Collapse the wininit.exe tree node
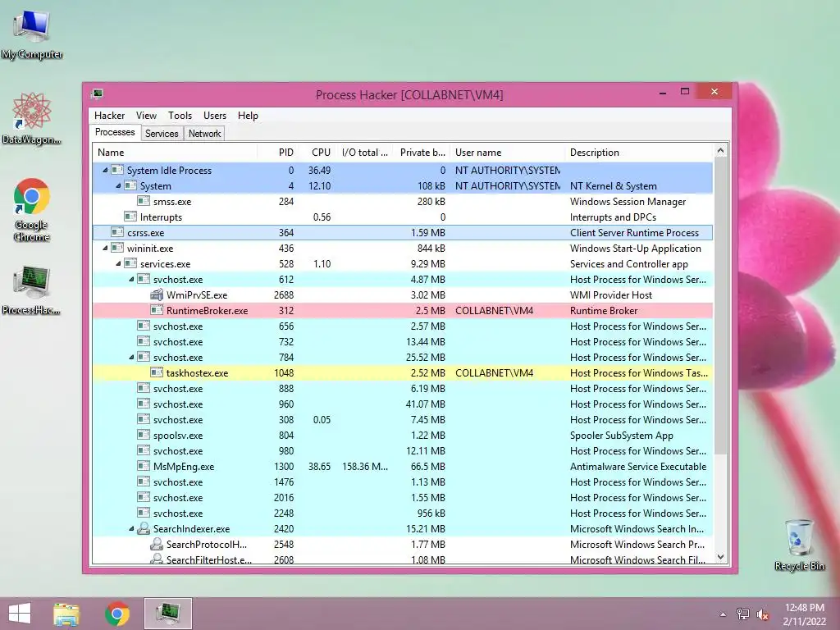 click(x=106, y=248)
